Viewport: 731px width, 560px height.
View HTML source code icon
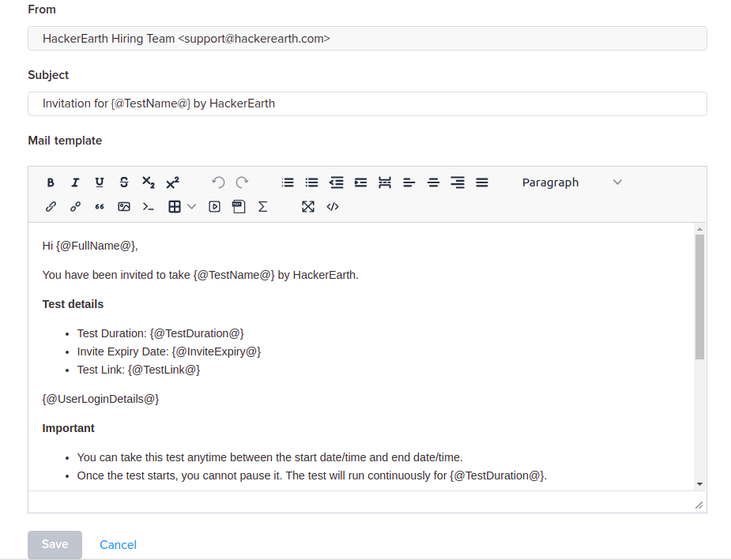[333, 207]
